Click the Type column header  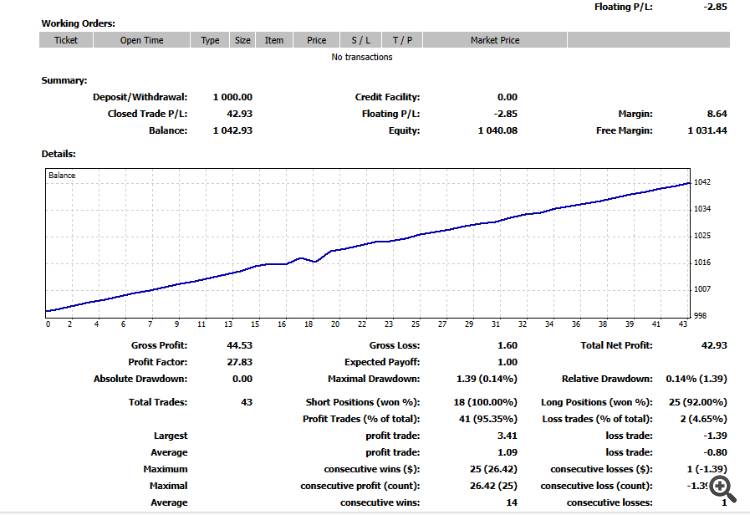(x=210, y=40)
